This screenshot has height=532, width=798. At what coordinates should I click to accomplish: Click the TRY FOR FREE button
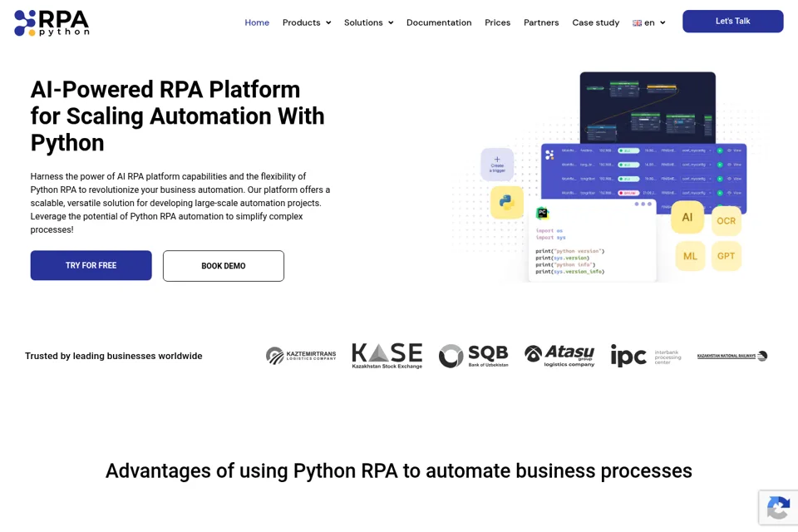[91, 265]
